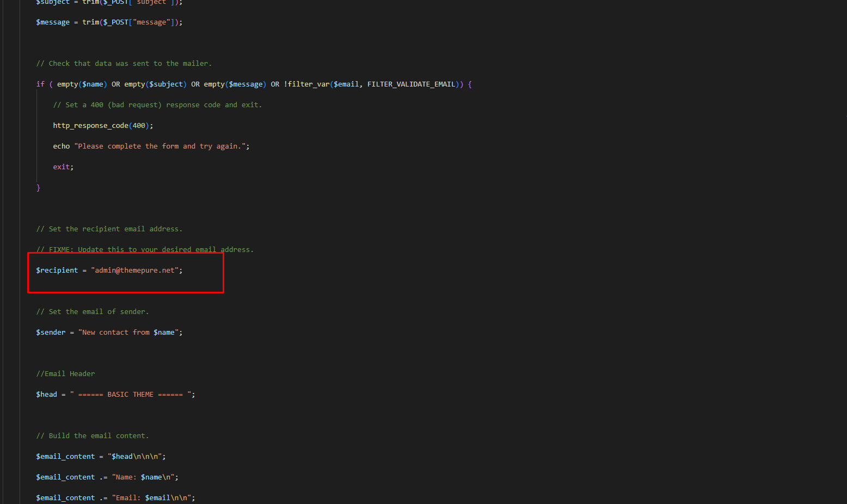Click the $message variable at line start
Screen dimensions: 847x504
[x=53, y=22]
